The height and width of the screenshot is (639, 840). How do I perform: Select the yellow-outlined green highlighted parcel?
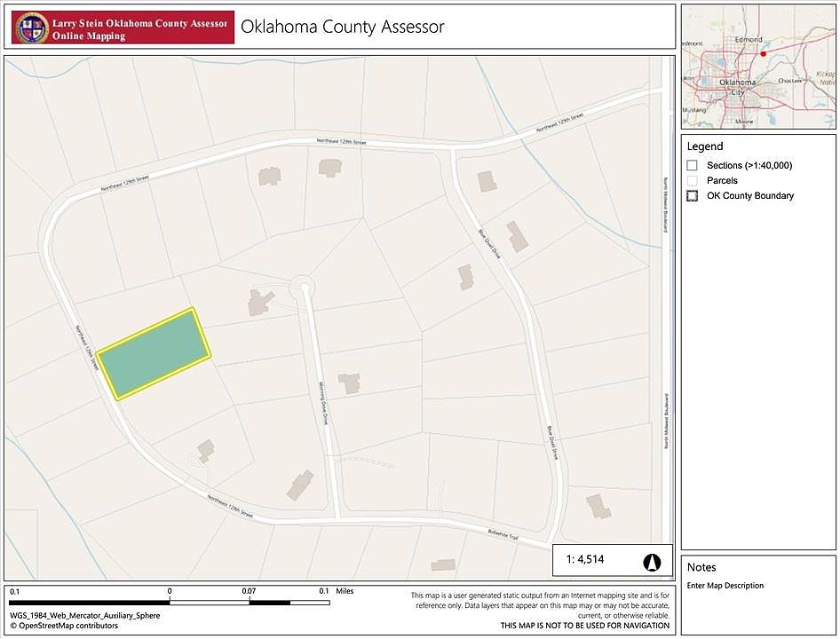(154, 353)
